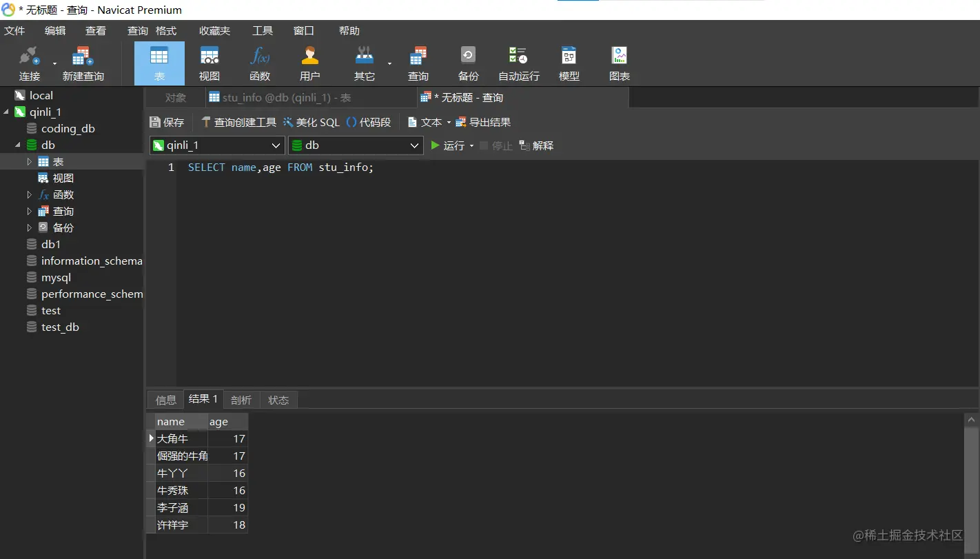Open the 代码段 code snippet panel
This screenshot has height=559, width=980.
point(369,122)
